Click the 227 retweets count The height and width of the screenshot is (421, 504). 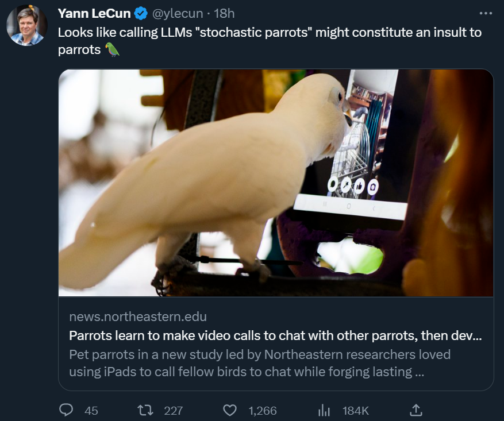(174, 411)
